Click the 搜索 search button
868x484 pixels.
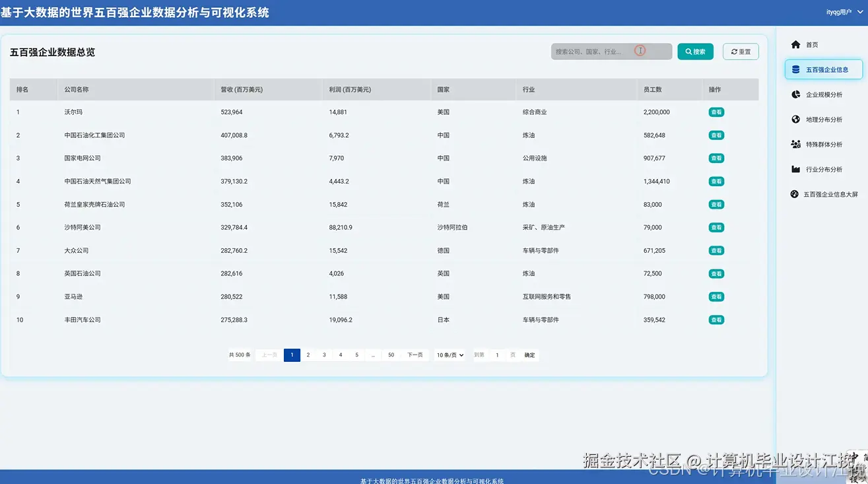695,52
